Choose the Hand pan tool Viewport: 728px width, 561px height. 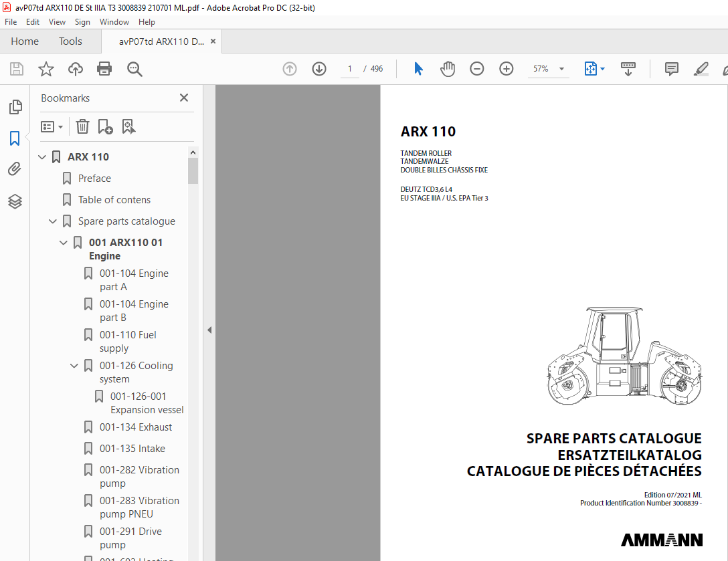pyautogui.click(x=448, y=69)
